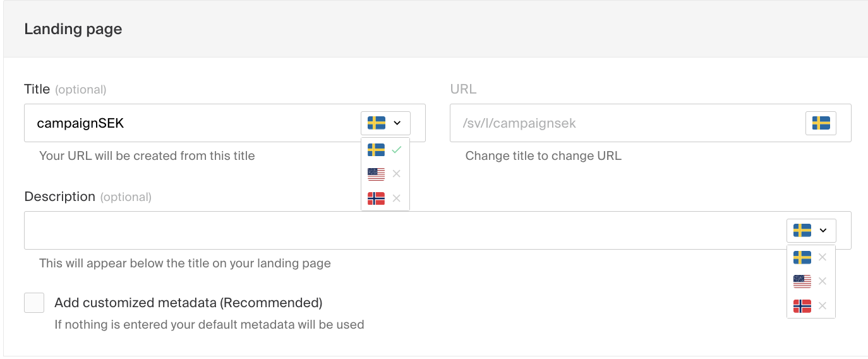
Task: Select Swedish flag in Description language list
Action: 802,257
